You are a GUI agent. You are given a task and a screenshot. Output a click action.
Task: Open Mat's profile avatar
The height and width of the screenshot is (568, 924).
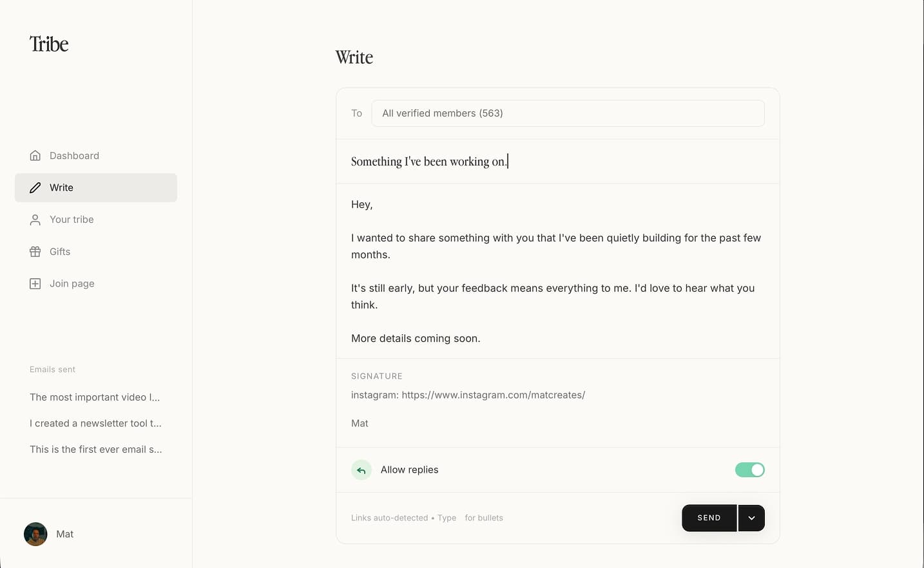35,534
